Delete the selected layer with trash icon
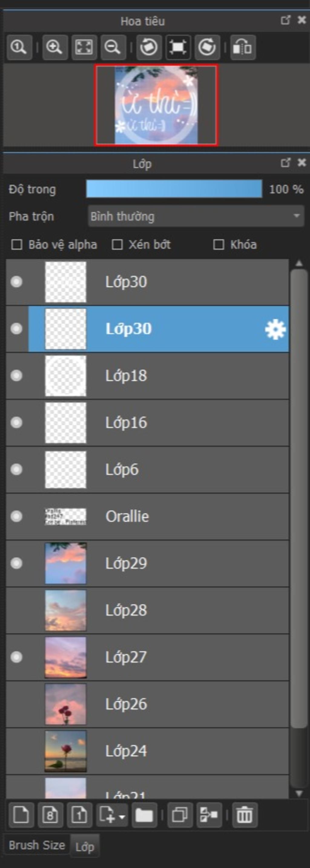310x868 pixels. coord(245,815)
